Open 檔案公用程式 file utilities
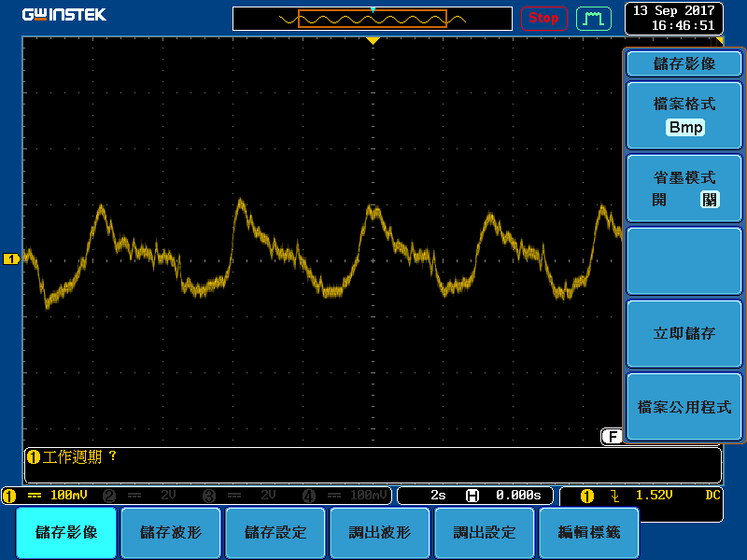Image resolution: width=747 pixels, height=560 pixels. pyautogui.click(x=684, y=407)
